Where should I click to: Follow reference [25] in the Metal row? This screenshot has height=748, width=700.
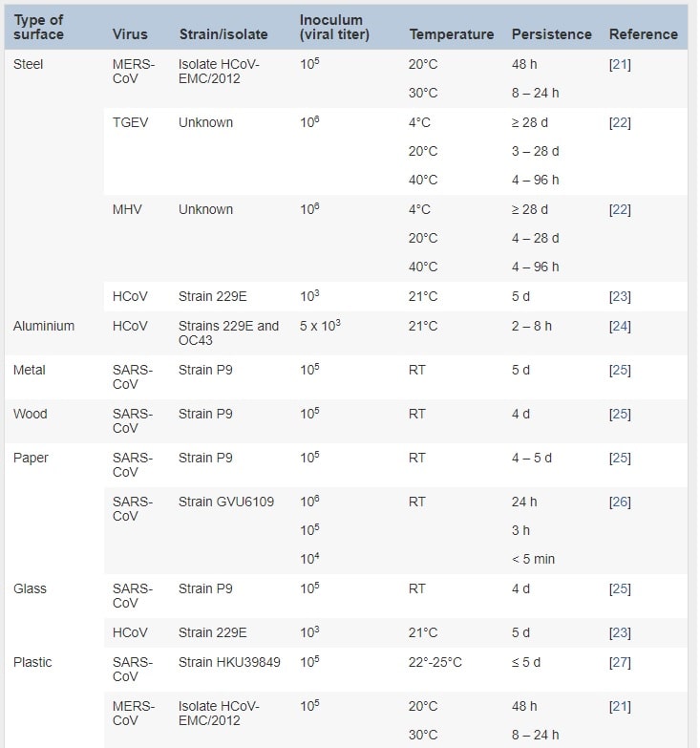pos(620,371)
